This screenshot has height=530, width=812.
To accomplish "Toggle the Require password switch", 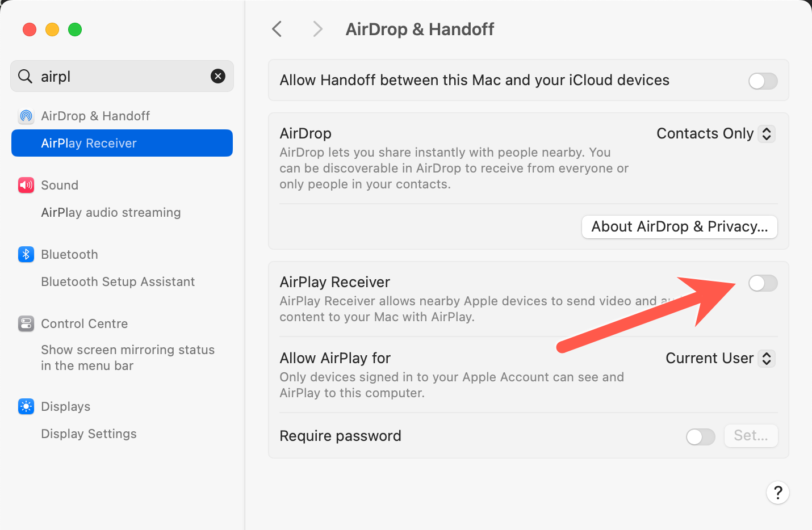I will pyautogui.click(x=700, y=436).
